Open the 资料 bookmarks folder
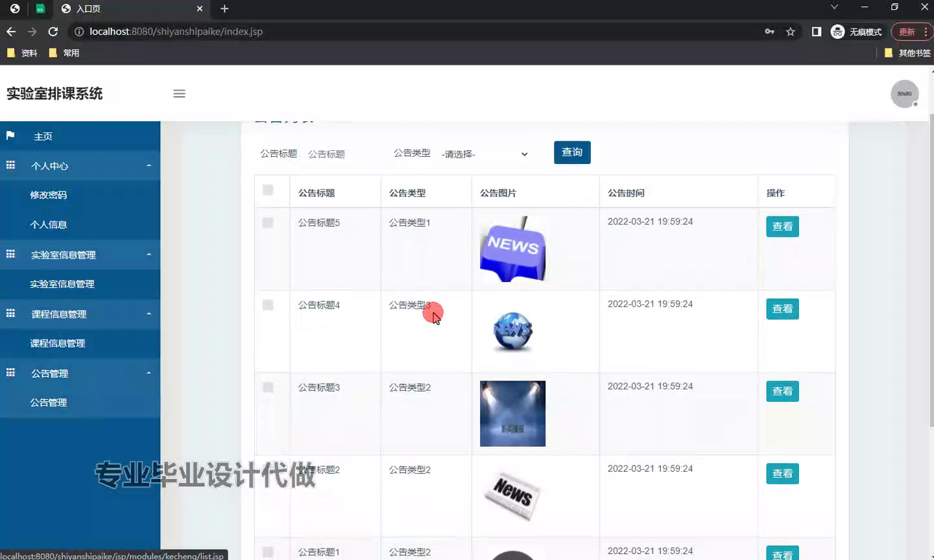This screenshot has width=934, height=560. pyautogui.click(x=22, y=53)
